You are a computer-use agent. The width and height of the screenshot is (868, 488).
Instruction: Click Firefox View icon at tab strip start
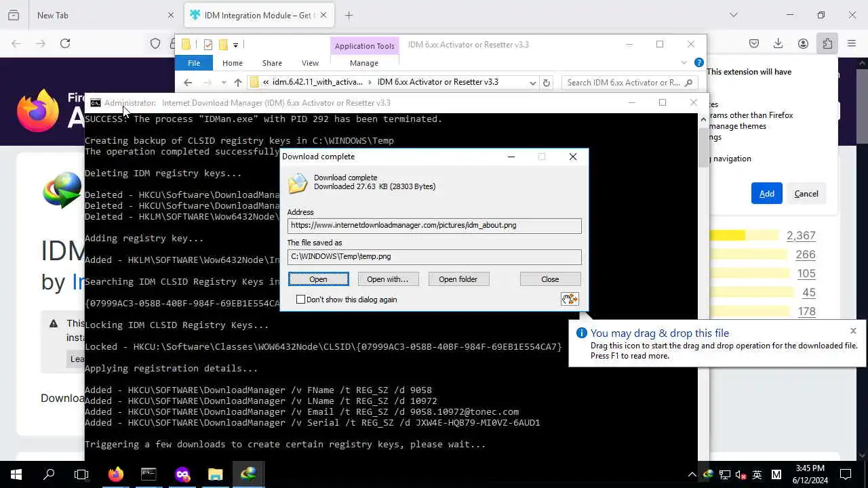14,15
